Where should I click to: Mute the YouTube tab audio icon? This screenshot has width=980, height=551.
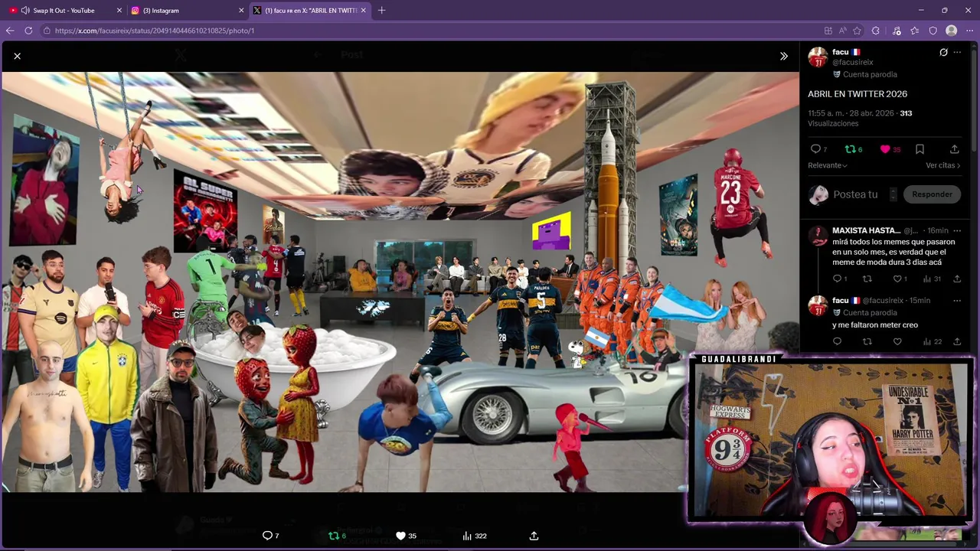(25, 10)
